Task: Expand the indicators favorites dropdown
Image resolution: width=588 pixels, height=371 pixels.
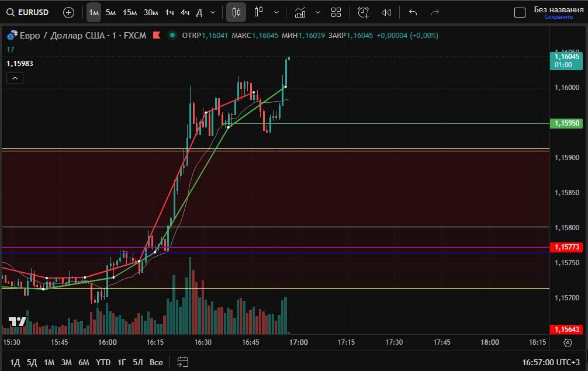Action: (317, 12)
